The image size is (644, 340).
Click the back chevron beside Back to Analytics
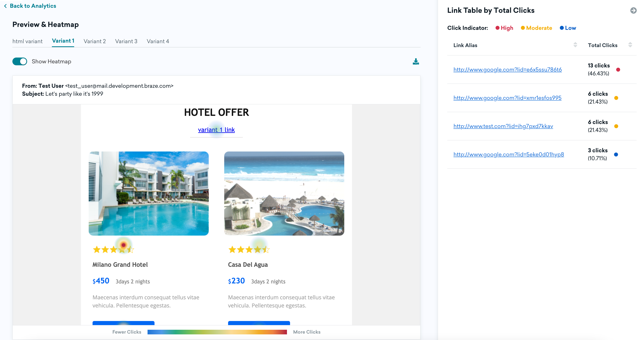pyautogui.click(x=5, y=6)
